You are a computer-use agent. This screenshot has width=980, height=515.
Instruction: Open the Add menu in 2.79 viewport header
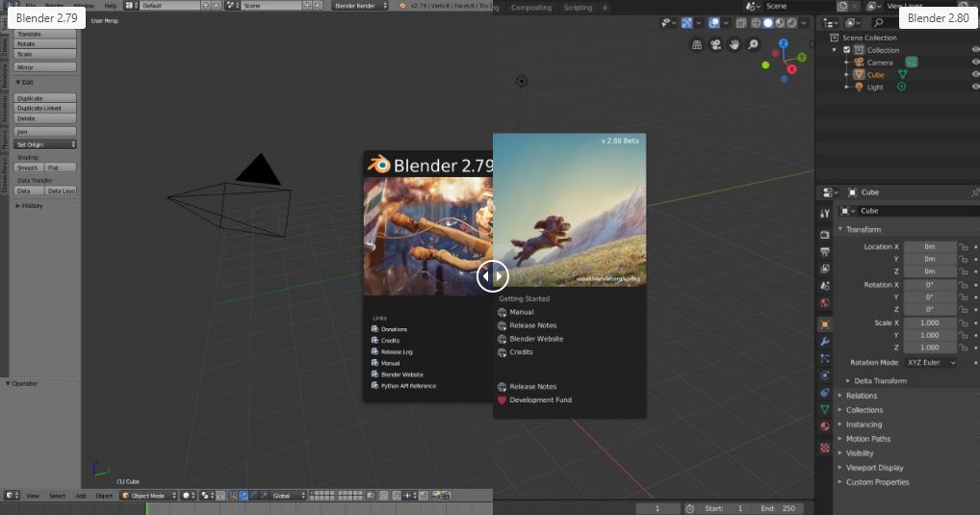coord(81,496)
